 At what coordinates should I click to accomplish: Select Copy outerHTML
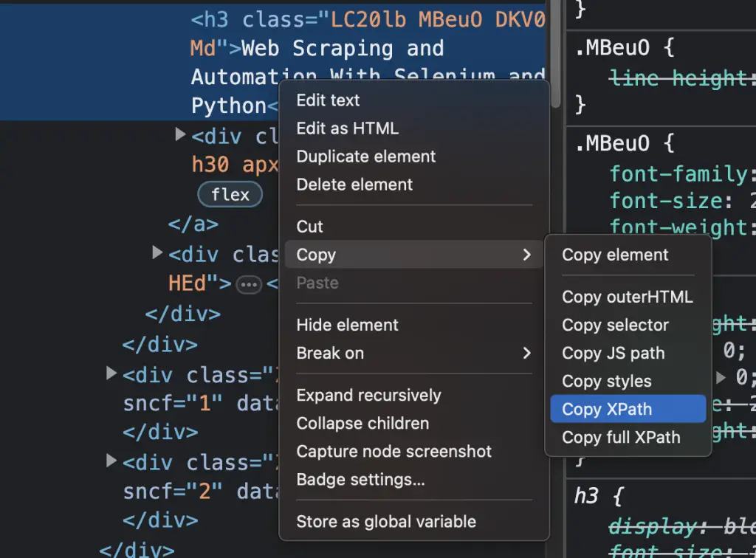[x=628, y=297]
